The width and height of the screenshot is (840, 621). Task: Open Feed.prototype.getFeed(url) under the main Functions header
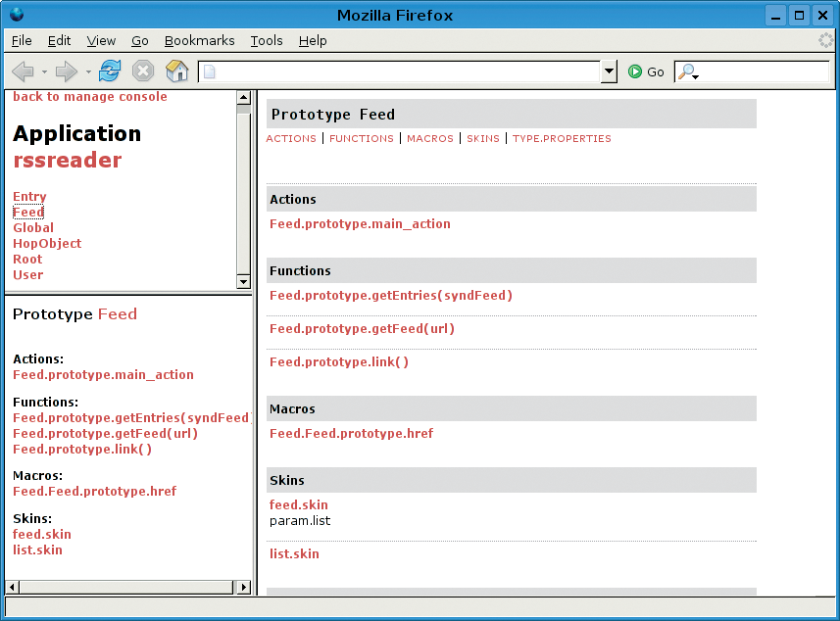pyautogui.click(x=362, y=329)
